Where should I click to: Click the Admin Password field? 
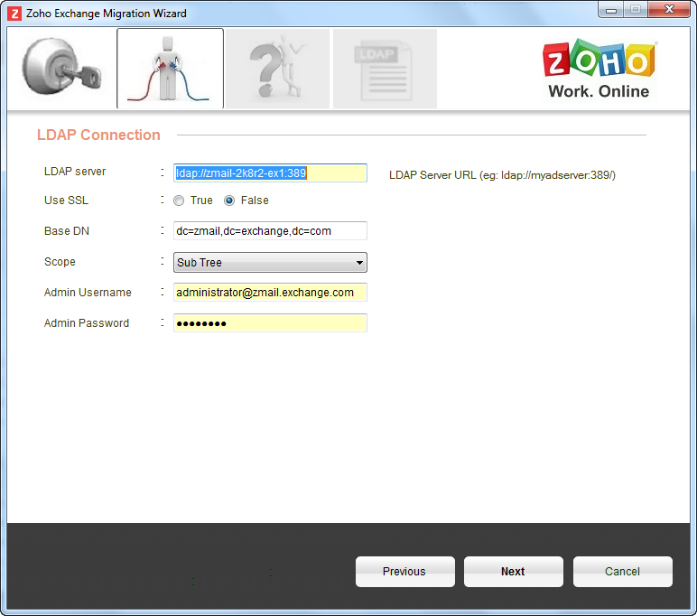(x=270, y=323)
